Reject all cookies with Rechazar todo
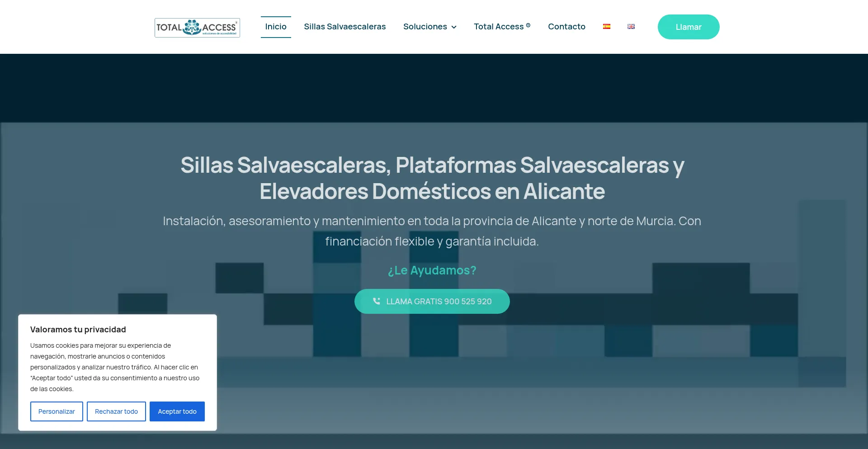The width and height of the screenshot is (868, 449). click(x=116, y=411)
